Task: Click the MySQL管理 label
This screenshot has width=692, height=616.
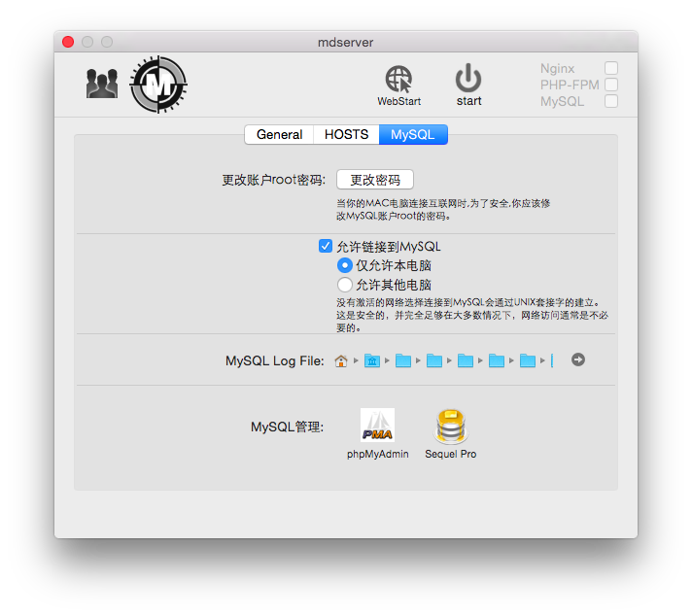Action: pos(288,427)
